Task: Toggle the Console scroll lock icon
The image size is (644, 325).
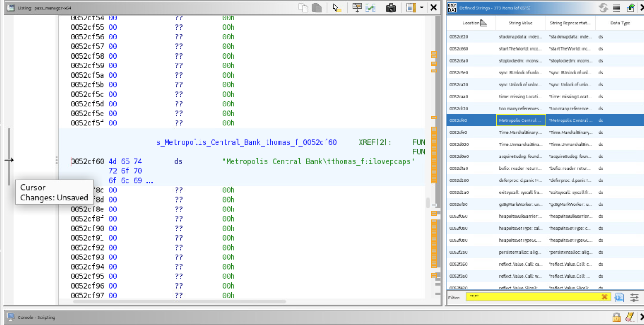Action: (617, 317)
